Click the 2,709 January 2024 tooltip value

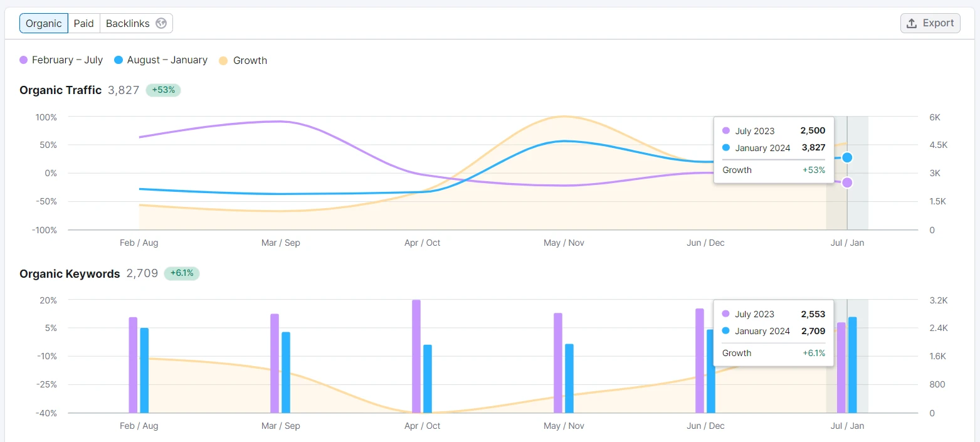pyautogui.click(x=813, y=331)
